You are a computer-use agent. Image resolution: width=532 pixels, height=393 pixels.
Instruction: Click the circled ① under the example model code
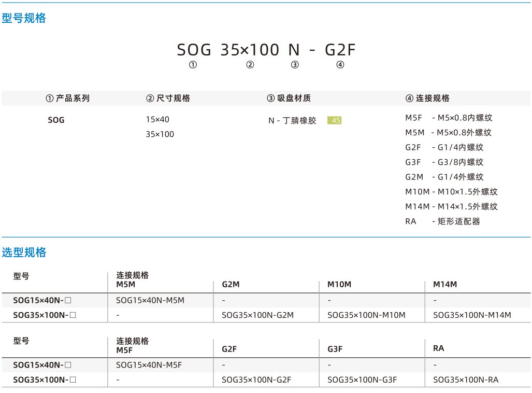click(x=193, y=64)
